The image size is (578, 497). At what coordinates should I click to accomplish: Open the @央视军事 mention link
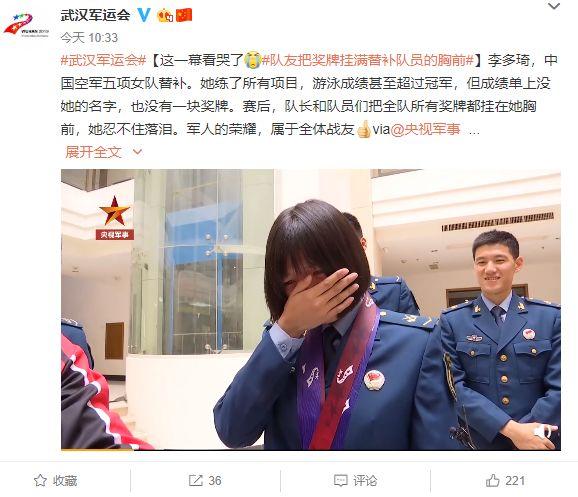pyautogui.click(x=425, y=129)
